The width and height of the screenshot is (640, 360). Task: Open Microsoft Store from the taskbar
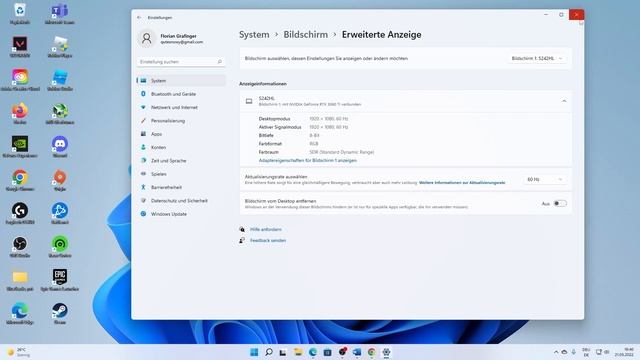pos(327,352)
